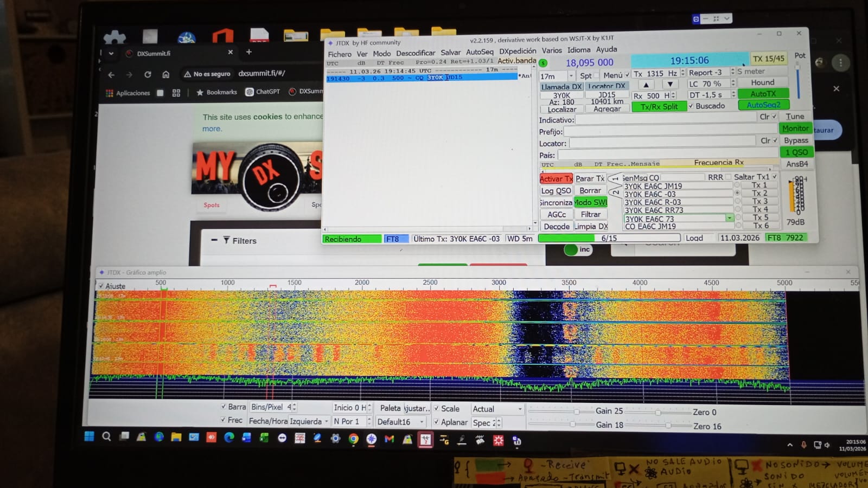Expand the Default16 palette dropdown
Screen dimensions: 868x488
(x=422, y=422)
